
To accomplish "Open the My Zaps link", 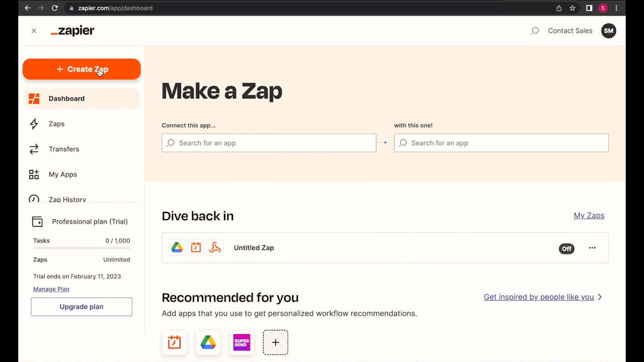I will pyautogui.click(x=589, y=216).
